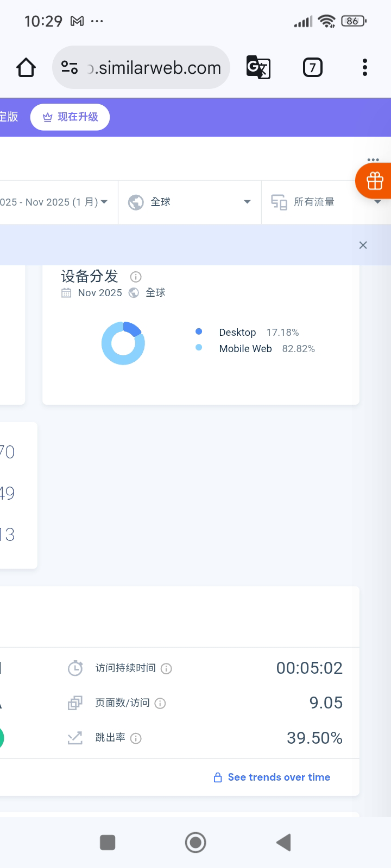391x868 pixels.
Task: Click info icon beside 设备分发 title
Action: pyautogui.click(x=136, y=277)
